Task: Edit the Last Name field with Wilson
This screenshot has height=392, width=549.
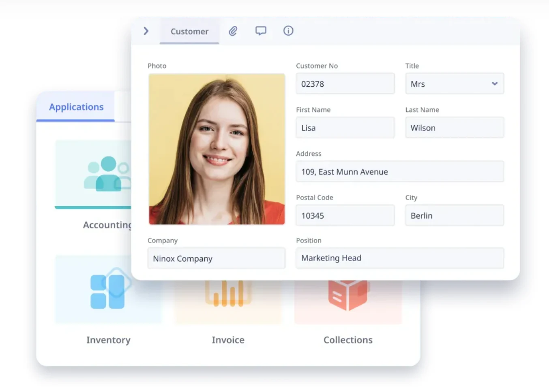Action: [x=455, y=128]
